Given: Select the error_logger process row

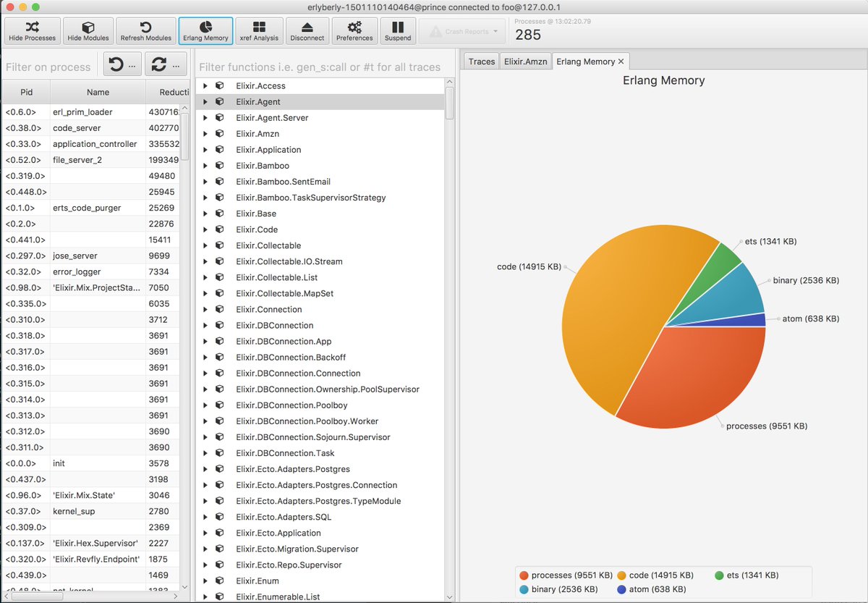Looking at the screenshot, I should 91,271.
